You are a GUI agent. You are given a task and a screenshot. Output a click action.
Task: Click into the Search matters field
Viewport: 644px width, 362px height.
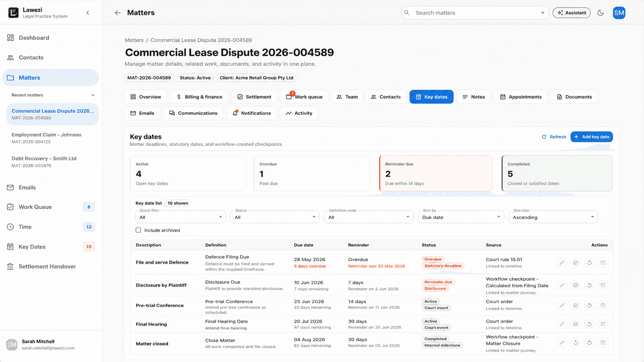[x=475, y=13]
